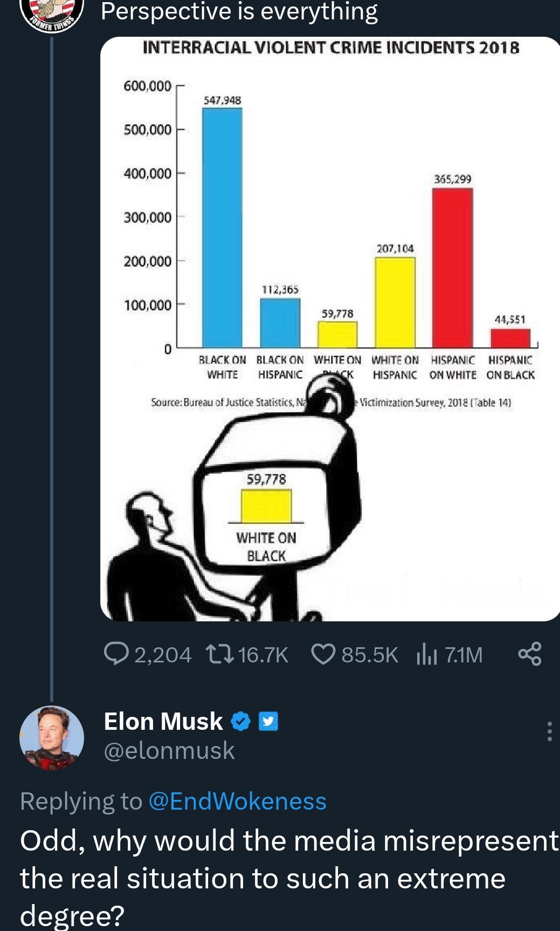This screenshot has height=931, width=560.
Task: Click the share icon on the tweet
Action: click(x=529, y=654)
